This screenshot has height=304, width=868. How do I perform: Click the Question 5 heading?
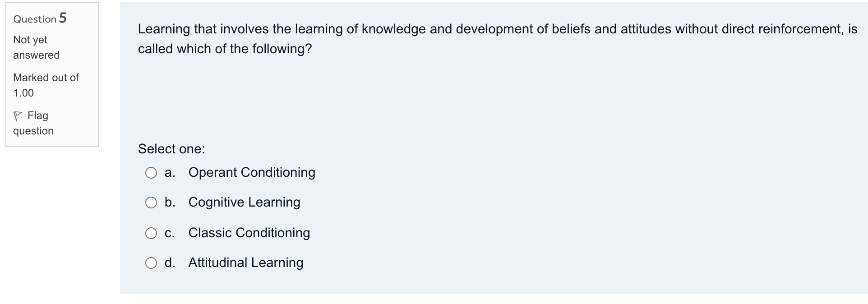39,18
